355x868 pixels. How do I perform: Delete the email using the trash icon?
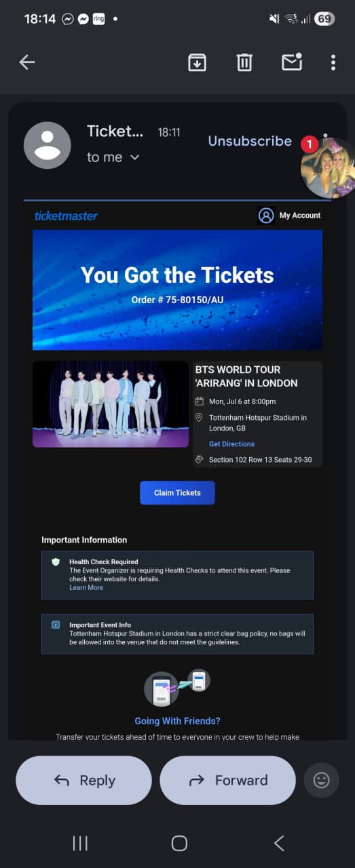click(244, 62)
